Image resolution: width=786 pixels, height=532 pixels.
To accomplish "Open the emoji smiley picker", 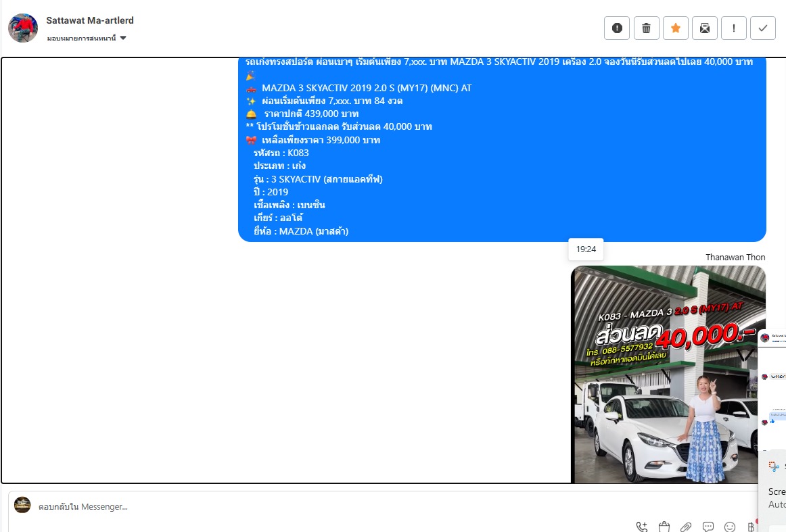I will coord(730,527).
